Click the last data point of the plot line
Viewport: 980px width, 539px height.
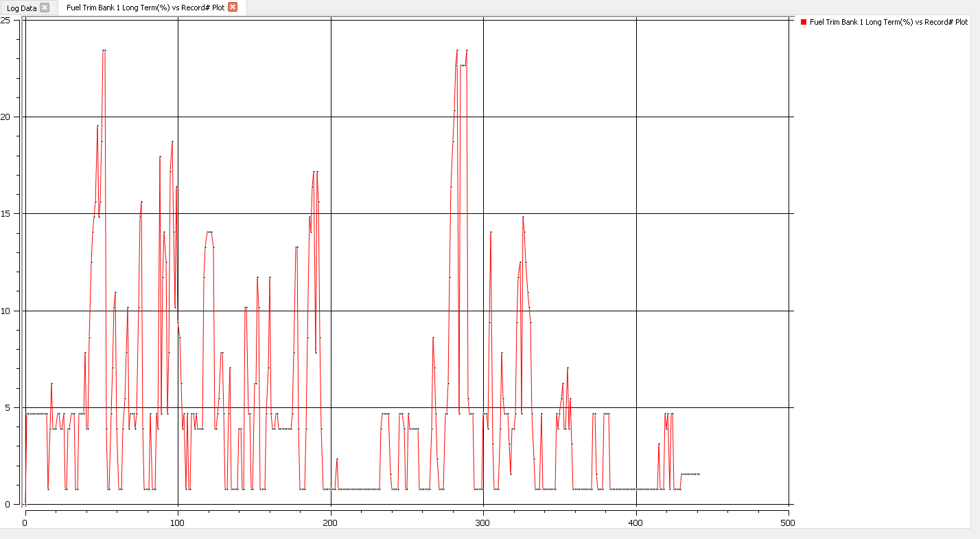click(x=698, y=474)
